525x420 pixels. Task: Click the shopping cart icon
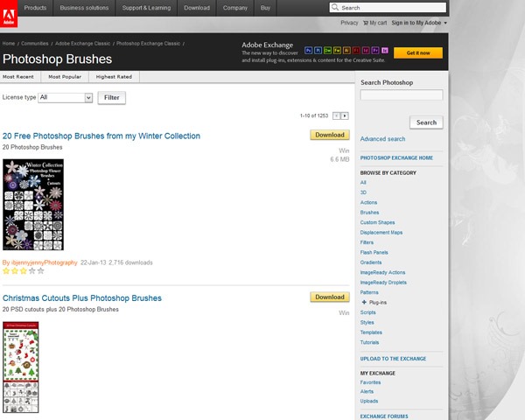366,23
